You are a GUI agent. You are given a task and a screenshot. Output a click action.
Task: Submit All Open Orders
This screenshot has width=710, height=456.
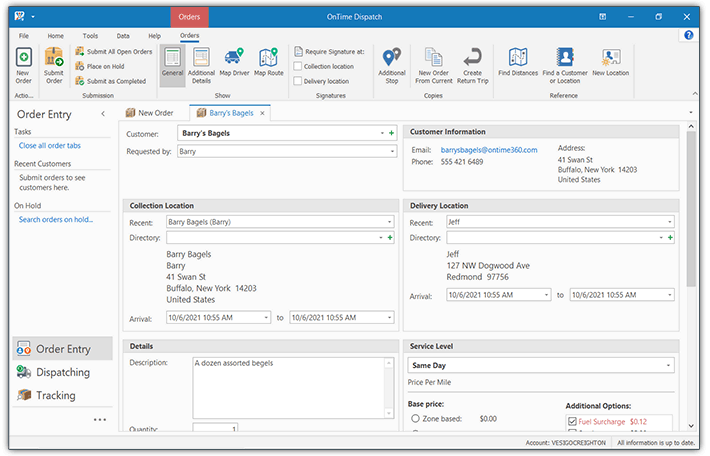pos(114,52)
